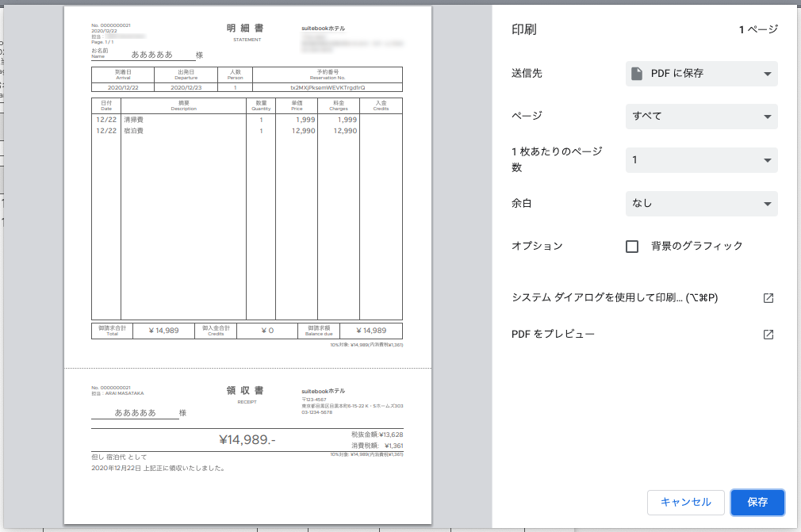Click the 12,990 unit price cell
The height and width of the screenshot is (532, 801).
click(304, 131)
